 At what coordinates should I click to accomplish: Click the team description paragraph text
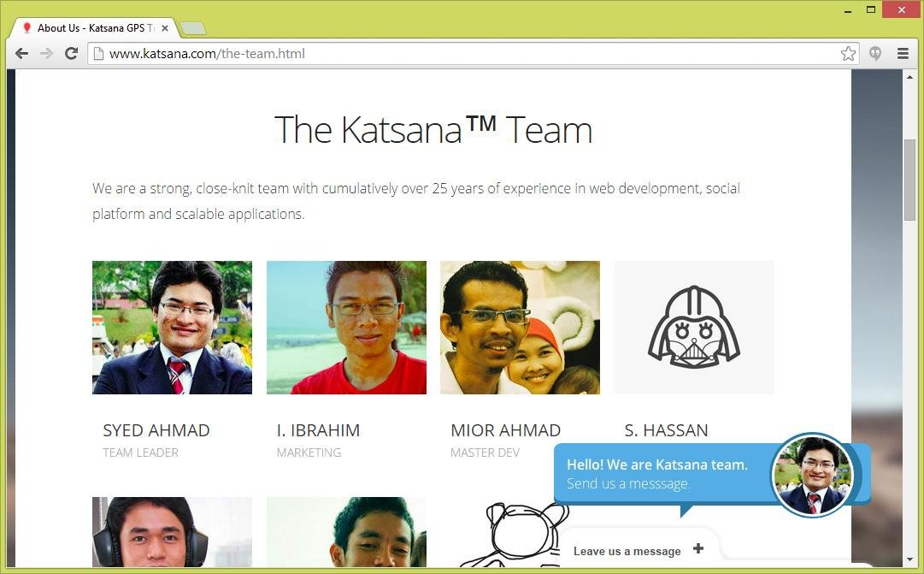click(x=416, y=201)
